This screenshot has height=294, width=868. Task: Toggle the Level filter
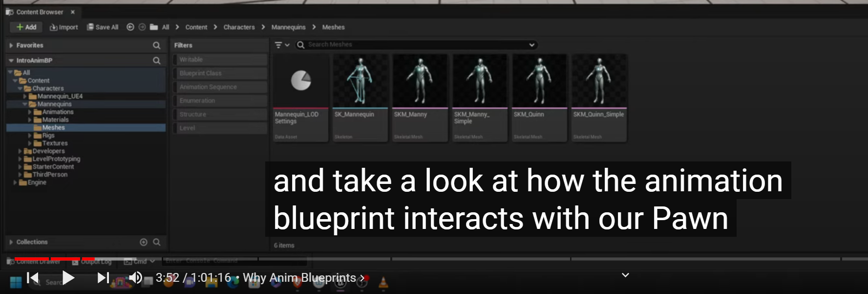point(220,128)
